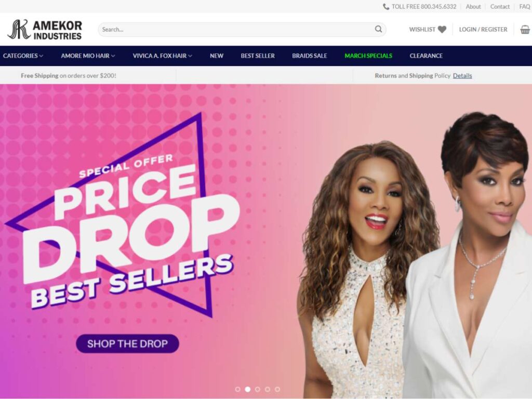Expand the Amore Mio Hair dropdown
This screenshot has width=532, height=399.
point(88,56)
